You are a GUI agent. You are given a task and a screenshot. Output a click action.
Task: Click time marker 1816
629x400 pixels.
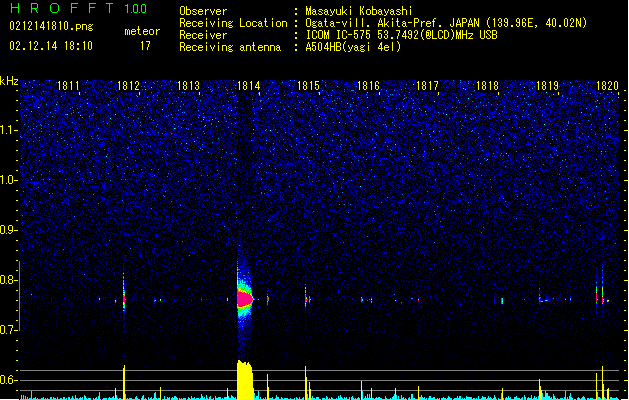coord(368,86)
